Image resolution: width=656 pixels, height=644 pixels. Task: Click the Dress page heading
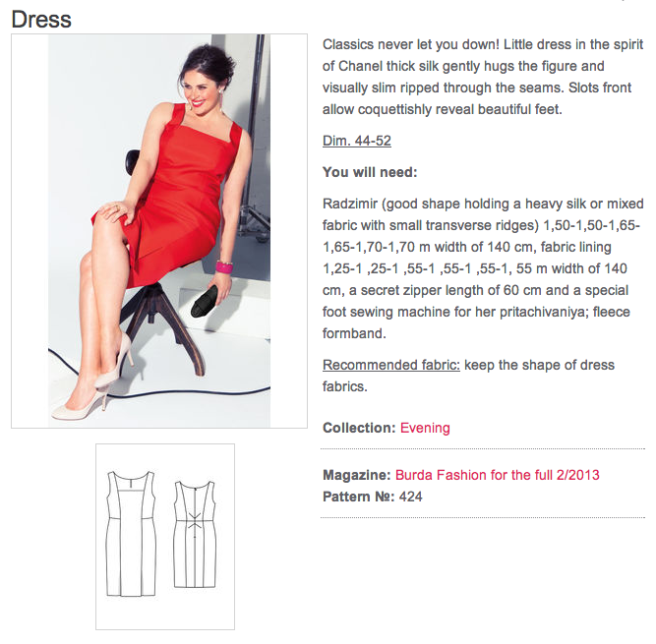(41, 20)
